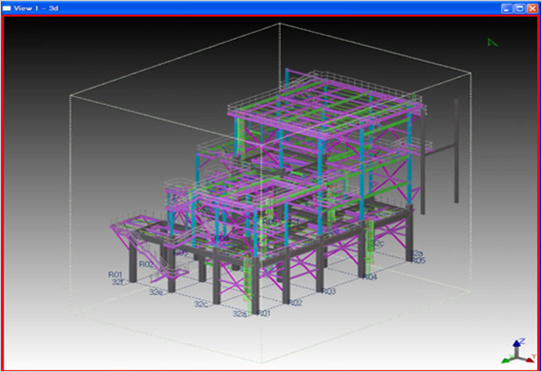Screen dimensions: 542x372
Task: Click the window icon beside View 1 - 3d
Action: pos(7,8)
